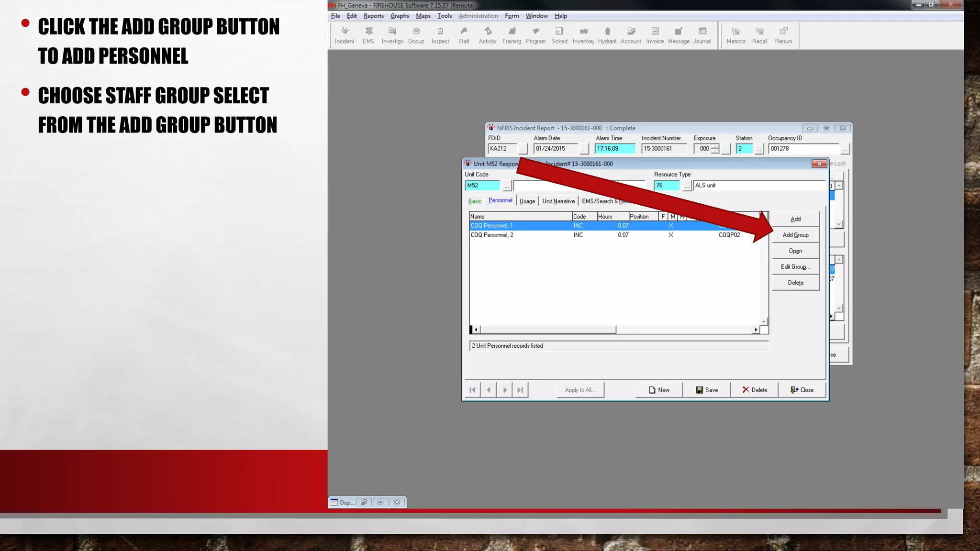Screen dimensions: 980x551
Task: Open the Window menu
Action: coord(536,16)
